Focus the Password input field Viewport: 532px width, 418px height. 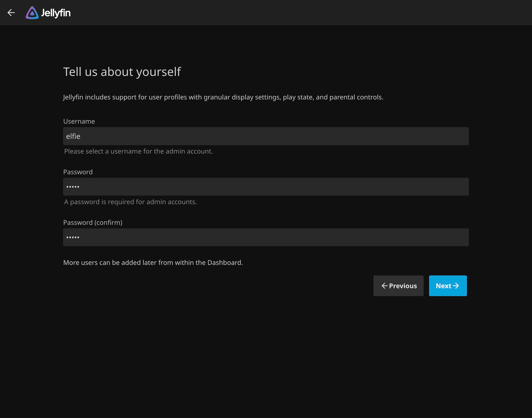click(x=266, y=187)
